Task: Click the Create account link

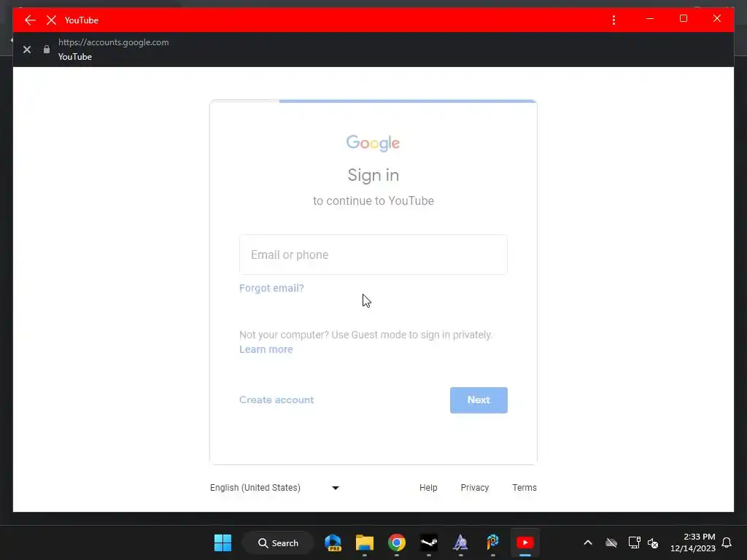Action: coord(276,400)
